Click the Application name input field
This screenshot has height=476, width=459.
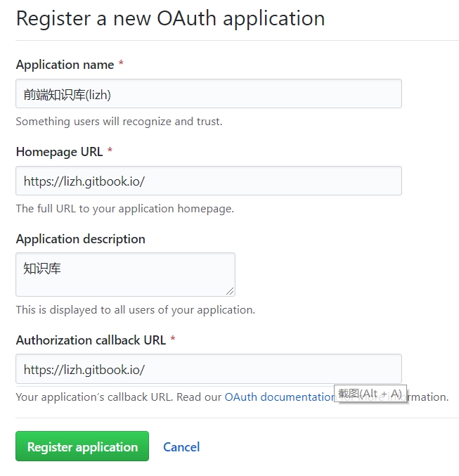(208, 94)
